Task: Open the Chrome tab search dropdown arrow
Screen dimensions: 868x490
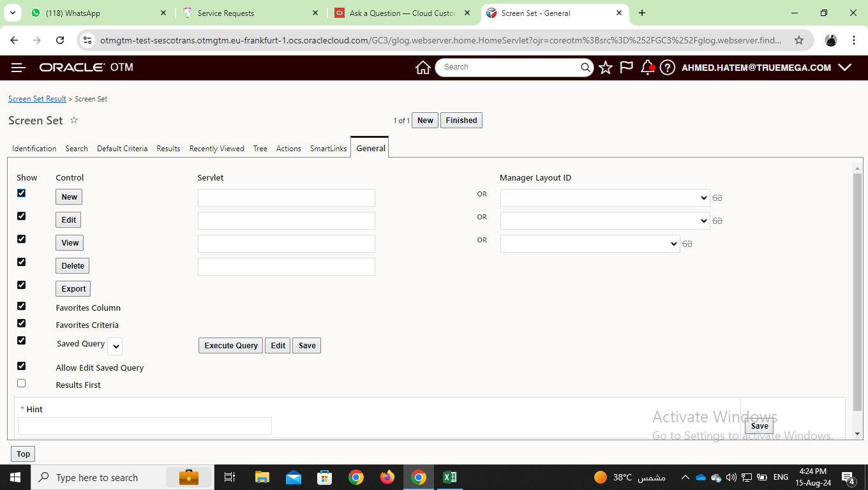Action: [x=13, y=13]
